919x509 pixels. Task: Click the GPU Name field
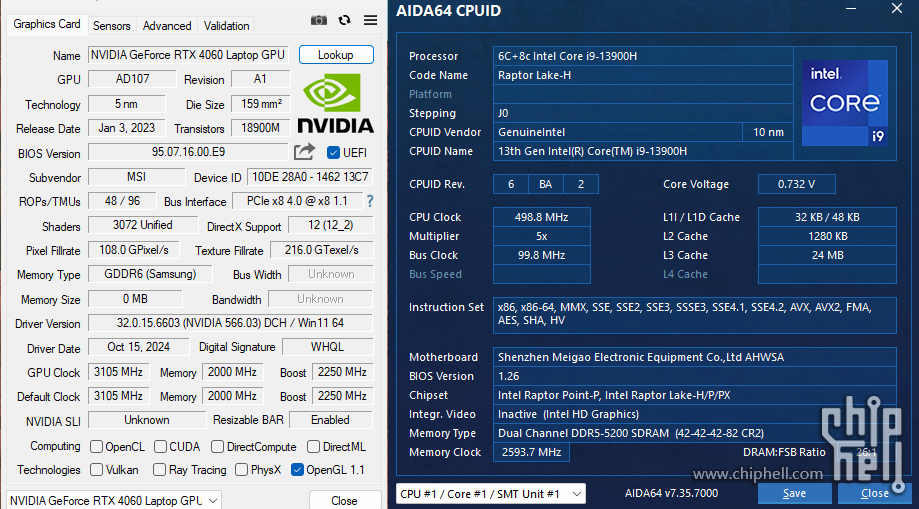click(188, 55)
